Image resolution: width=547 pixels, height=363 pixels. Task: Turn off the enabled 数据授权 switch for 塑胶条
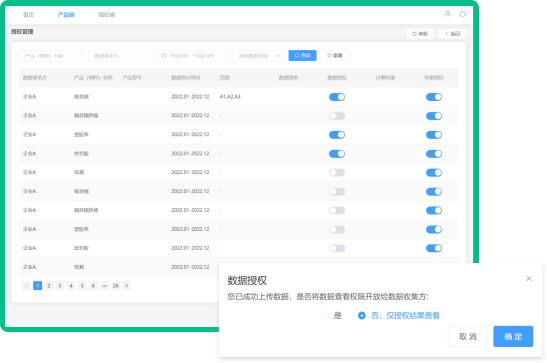[x=337, y=135]
